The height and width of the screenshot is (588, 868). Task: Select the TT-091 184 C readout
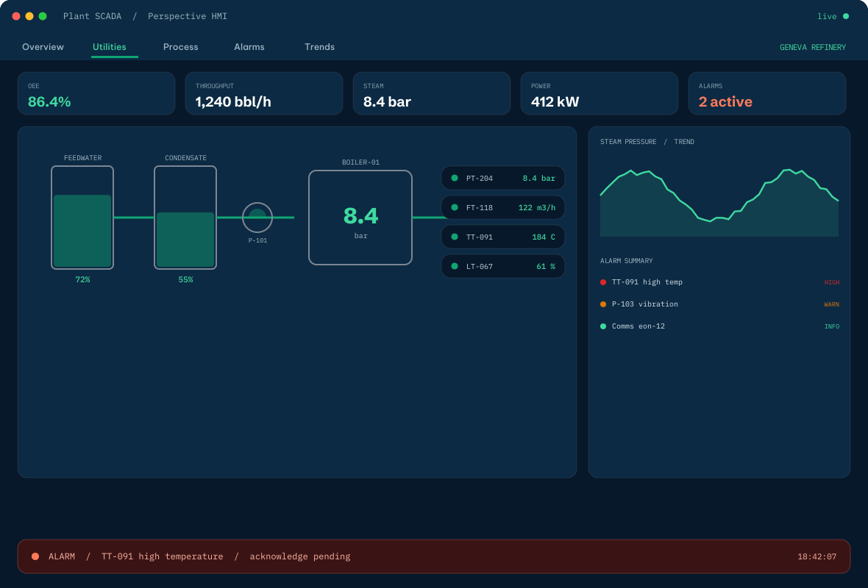coord(503,237)
